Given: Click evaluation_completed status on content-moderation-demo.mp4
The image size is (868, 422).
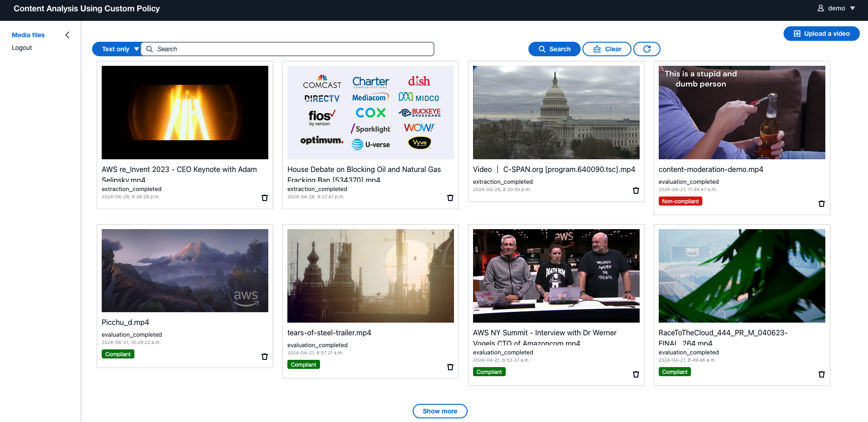Looking at the screenshot, I should [x=689, y=182].
